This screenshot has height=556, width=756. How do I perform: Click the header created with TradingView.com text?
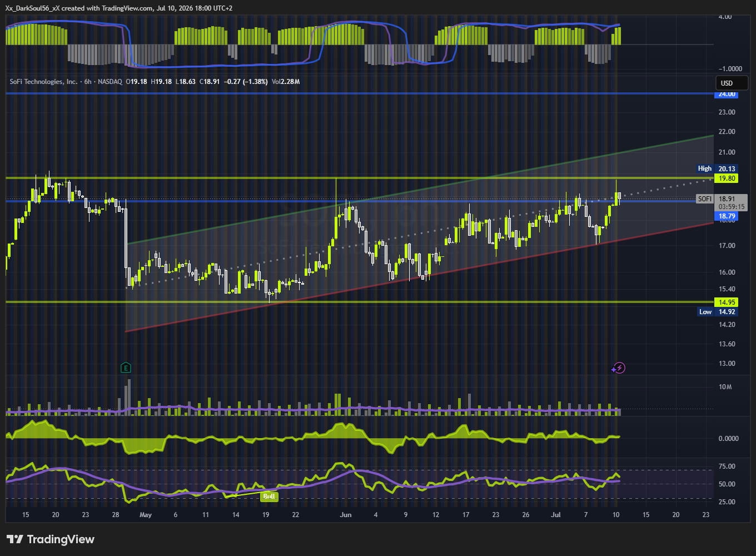[x=106, y=8]
